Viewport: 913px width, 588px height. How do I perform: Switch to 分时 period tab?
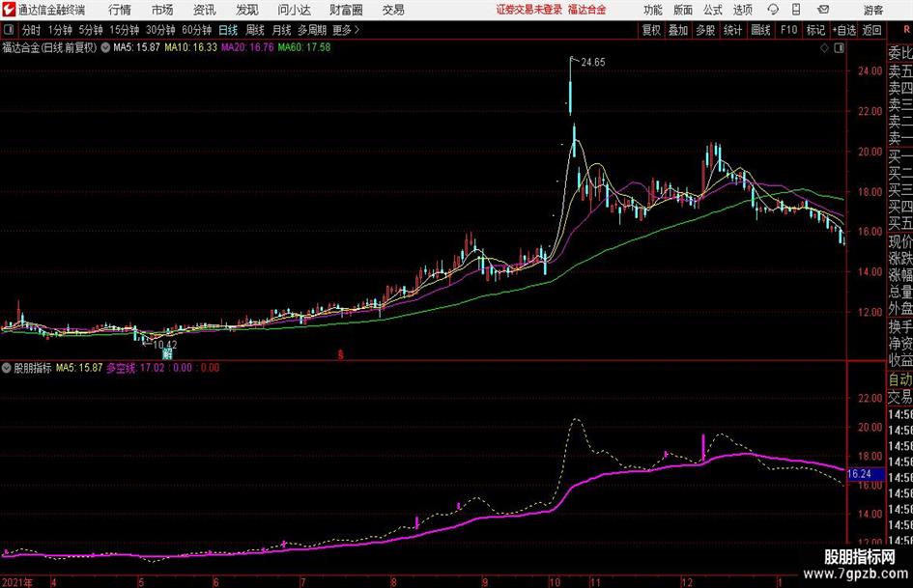click(x=31, y=30)
